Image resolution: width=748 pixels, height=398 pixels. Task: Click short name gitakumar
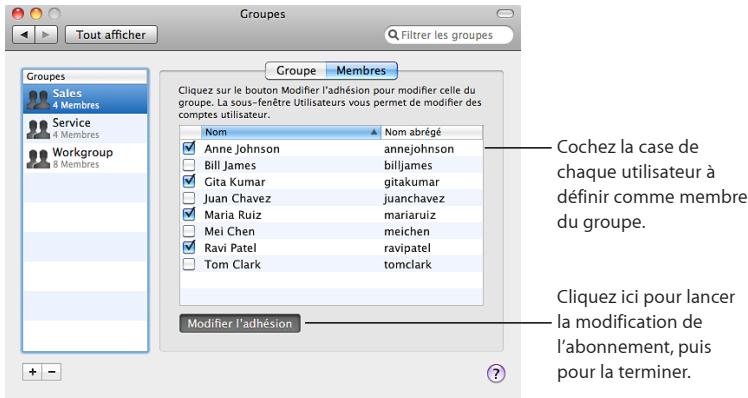[412, 182]
